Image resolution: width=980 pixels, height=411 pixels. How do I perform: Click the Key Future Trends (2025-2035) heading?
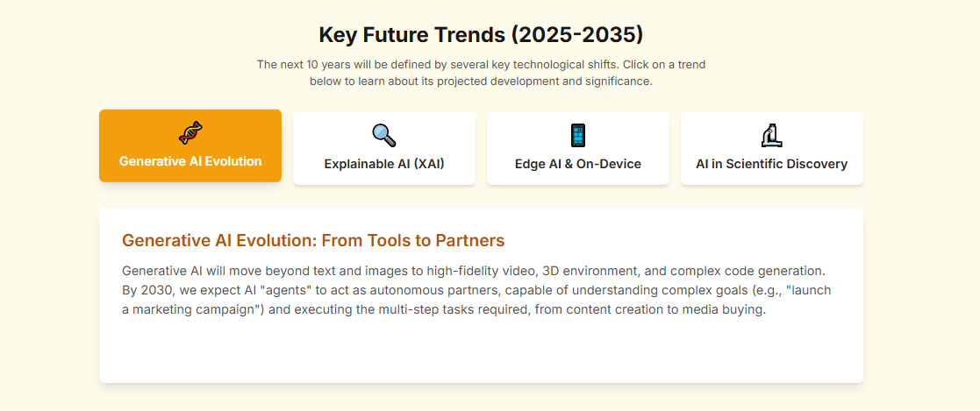coord(481,34)
